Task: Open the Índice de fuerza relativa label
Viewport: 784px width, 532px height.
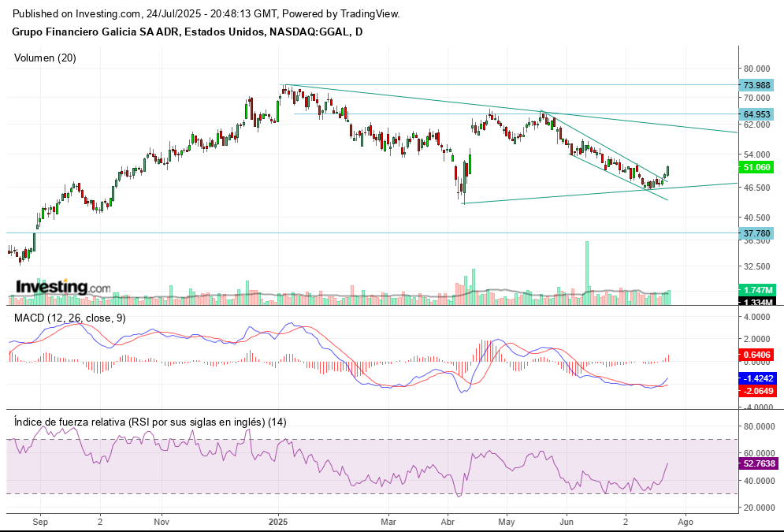Action: point(150,422)
